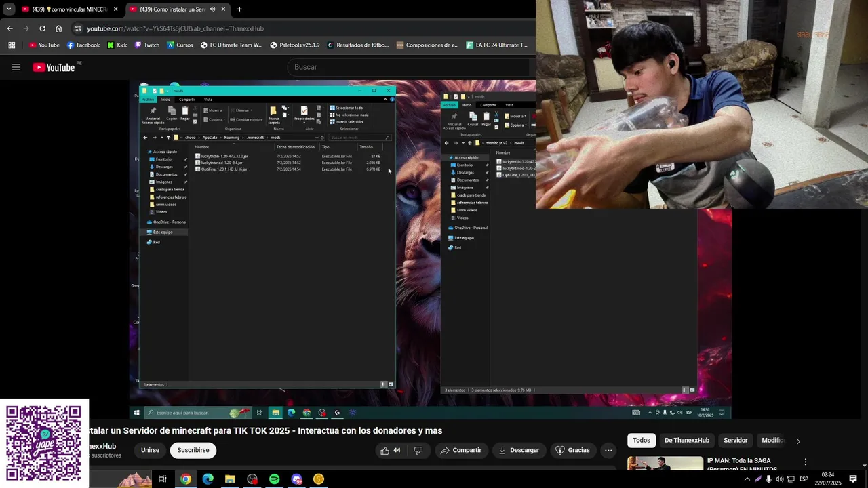The image size is (868, 488).
Task: Open network settings tray icon
Action: 791,479
